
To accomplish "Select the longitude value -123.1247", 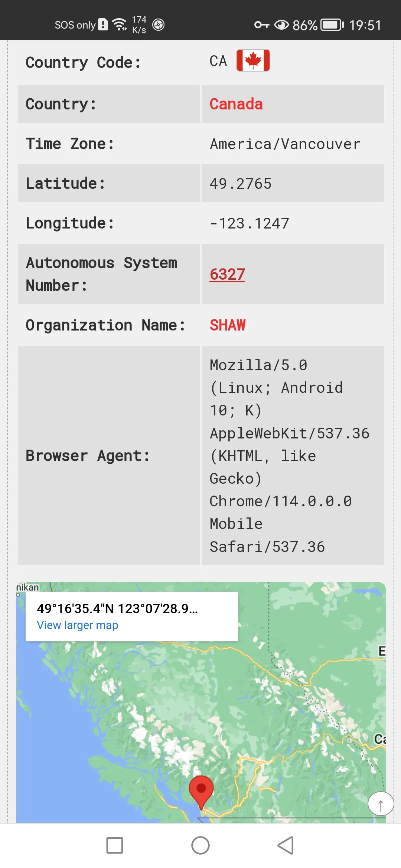I will coord(250,223).
